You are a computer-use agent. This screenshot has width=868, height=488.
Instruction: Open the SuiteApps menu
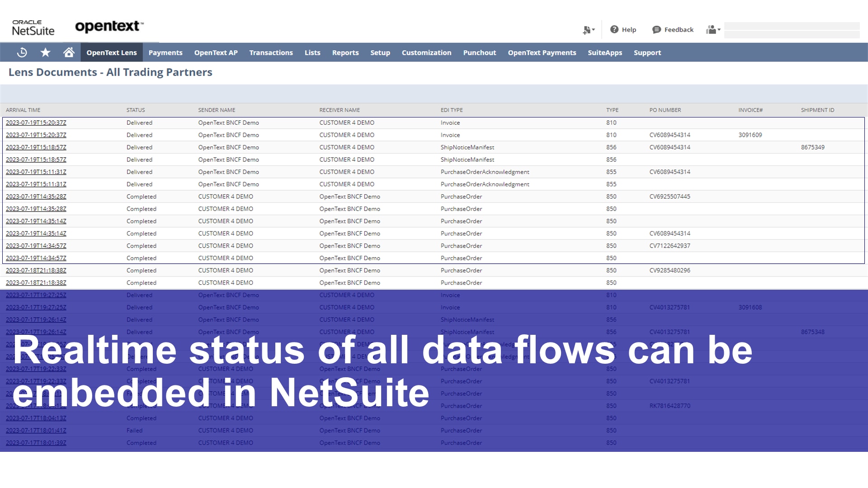(605, 52)
